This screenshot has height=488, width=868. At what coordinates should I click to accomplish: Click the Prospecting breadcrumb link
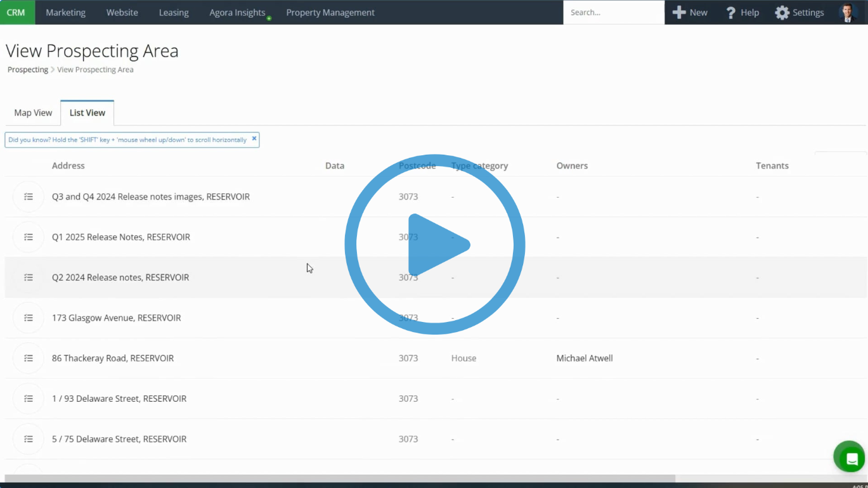click(x=27, y=70)
